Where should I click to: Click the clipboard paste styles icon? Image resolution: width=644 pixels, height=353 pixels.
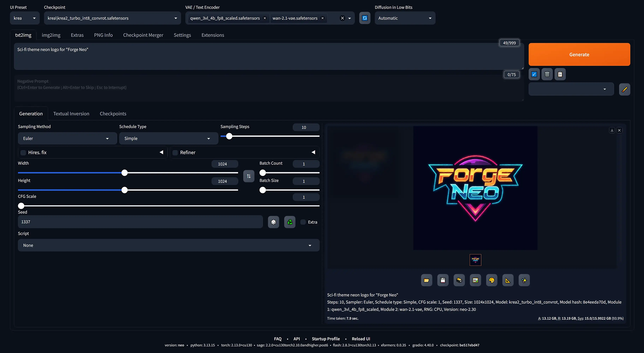pos(560,74)
